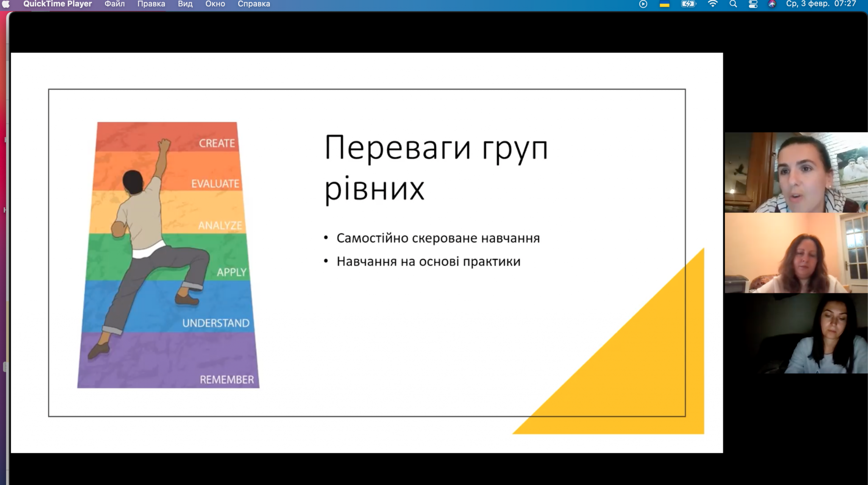Viewport: 868px width, 485px height.
Task: Launch Siri from the menu bar
Action: pyautogui.click(x=772, y=4)
